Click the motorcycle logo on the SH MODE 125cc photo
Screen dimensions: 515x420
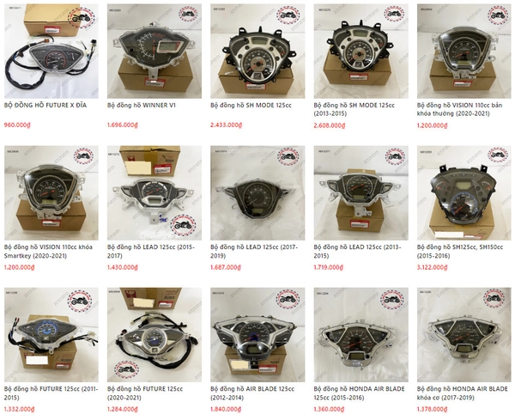pos(288,15)
